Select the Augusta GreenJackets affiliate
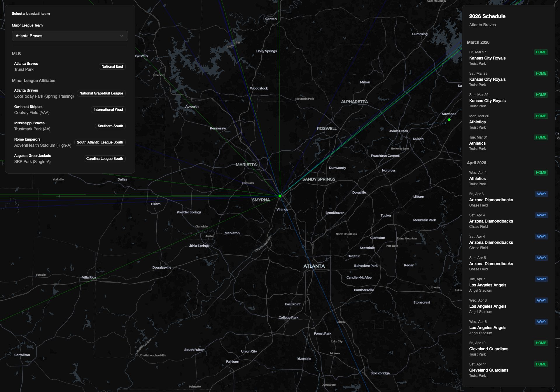Viewport: 560px width, 392px height. (70, 159)
